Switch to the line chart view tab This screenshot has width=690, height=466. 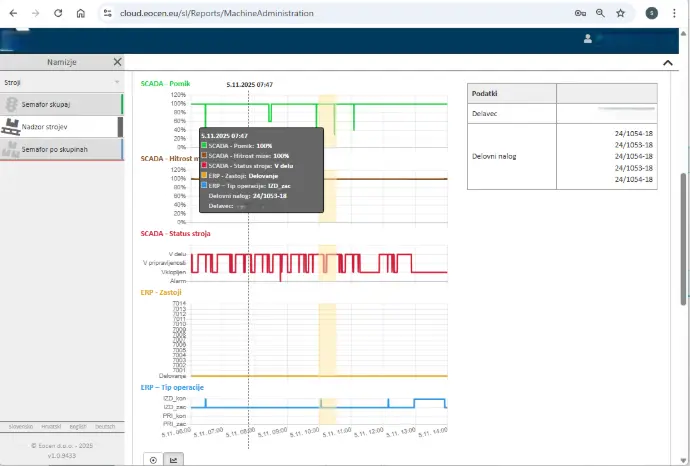pyautogui.click(x=174, y=460)
